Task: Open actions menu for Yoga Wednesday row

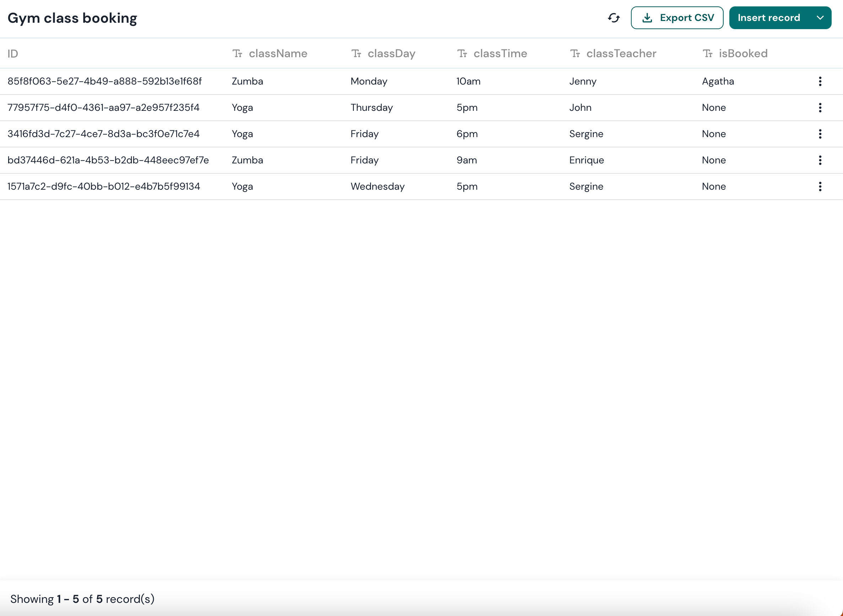Action: tap(820, 187)
